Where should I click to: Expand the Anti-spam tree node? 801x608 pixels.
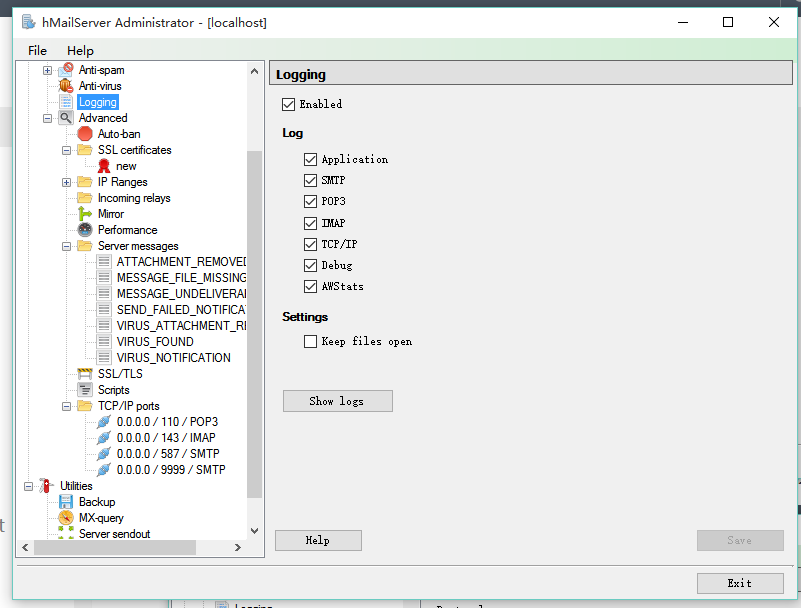47,71
